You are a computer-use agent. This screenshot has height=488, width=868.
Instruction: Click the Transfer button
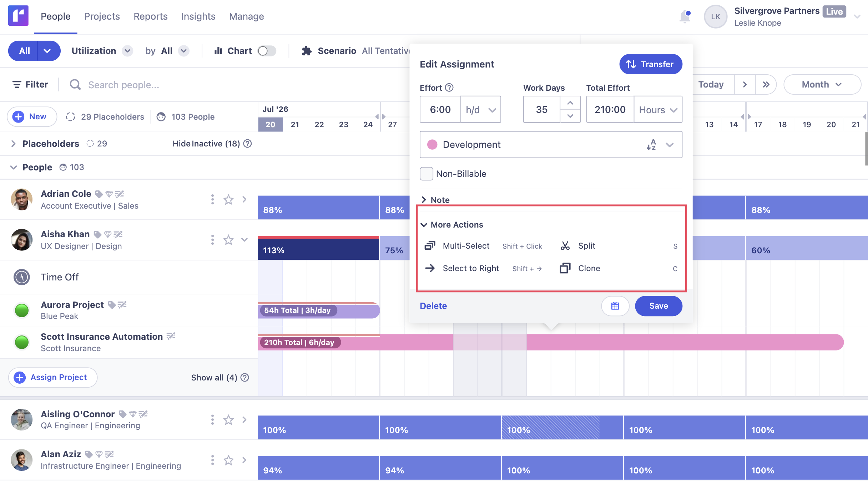pos(651,64)
